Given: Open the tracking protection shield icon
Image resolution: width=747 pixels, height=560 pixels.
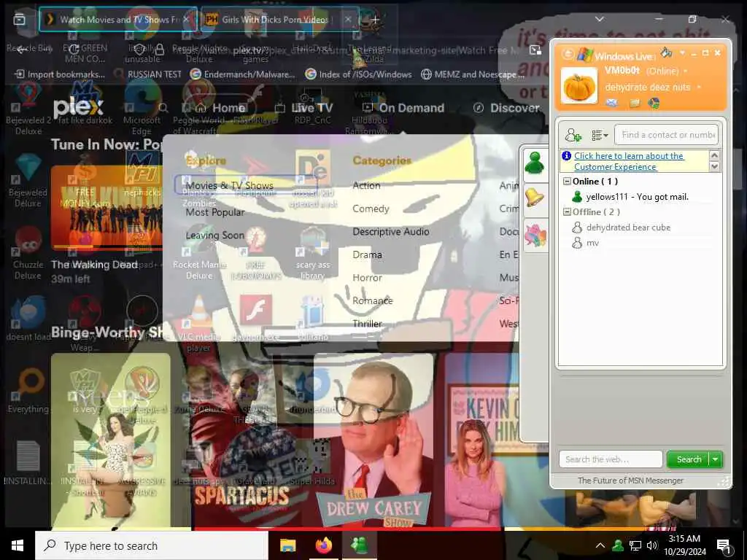Looking at the screenshot, I should [140, 49].
